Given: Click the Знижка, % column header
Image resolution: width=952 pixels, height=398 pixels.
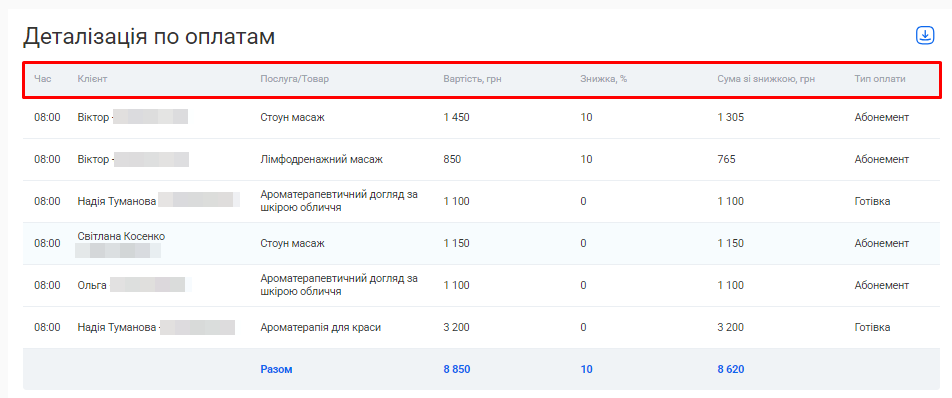Looking at the screenshot, I should click(604, 79).
